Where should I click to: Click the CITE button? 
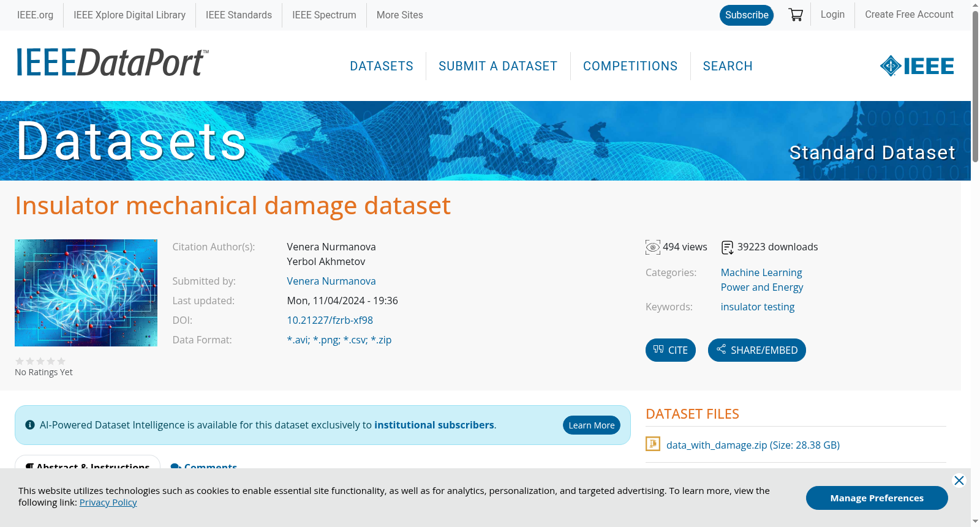pyautogui.click(x=671, y=350)
